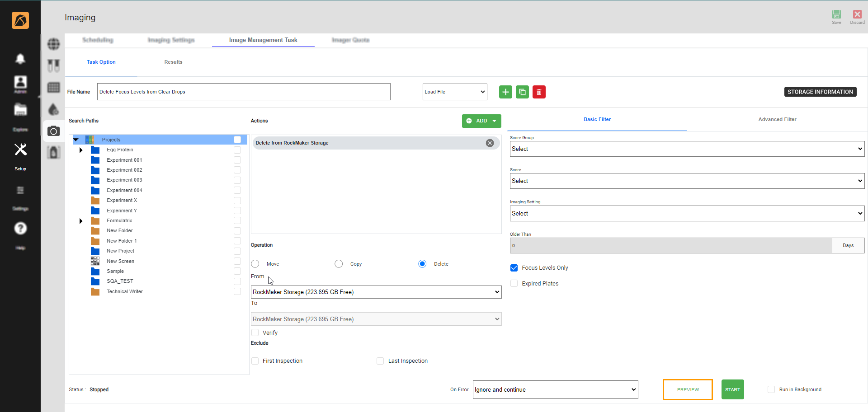Viewport: 868px width, 412px height.
Task: Remove Delete from RockMaker Storage action
Action: (x=490, y=143)
